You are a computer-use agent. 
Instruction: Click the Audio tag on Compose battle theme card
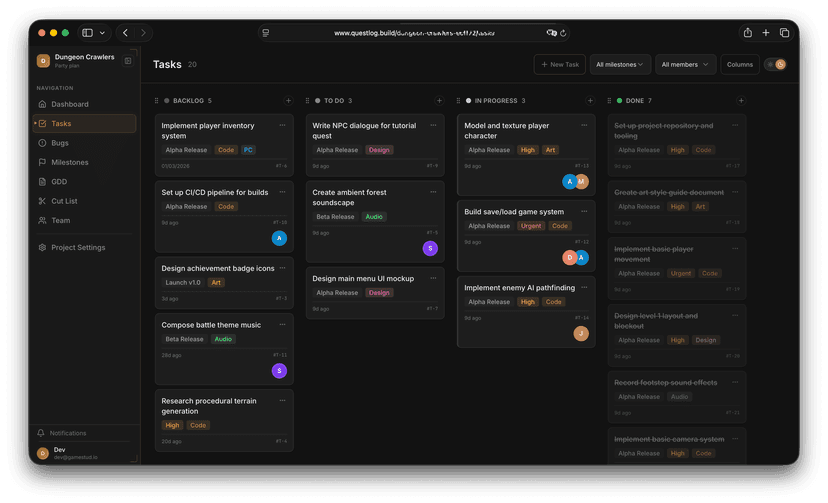coord(223,339)
